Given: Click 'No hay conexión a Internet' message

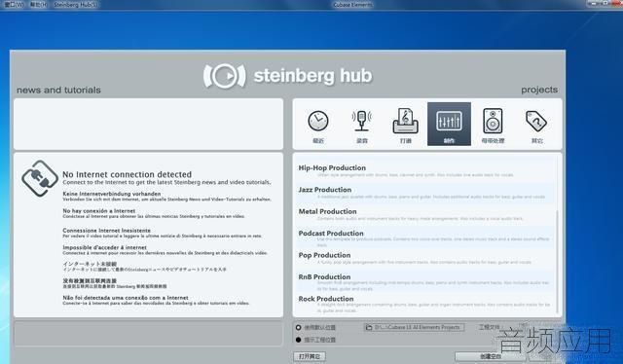Looking at the screenshot, I should [99, 210].
